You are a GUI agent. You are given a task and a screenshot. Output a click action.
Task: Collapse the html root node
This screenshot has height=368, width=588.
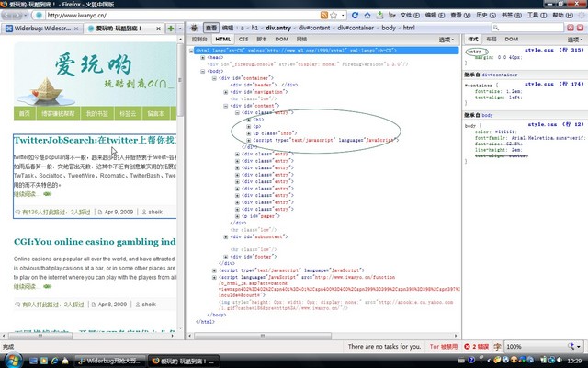191,51
